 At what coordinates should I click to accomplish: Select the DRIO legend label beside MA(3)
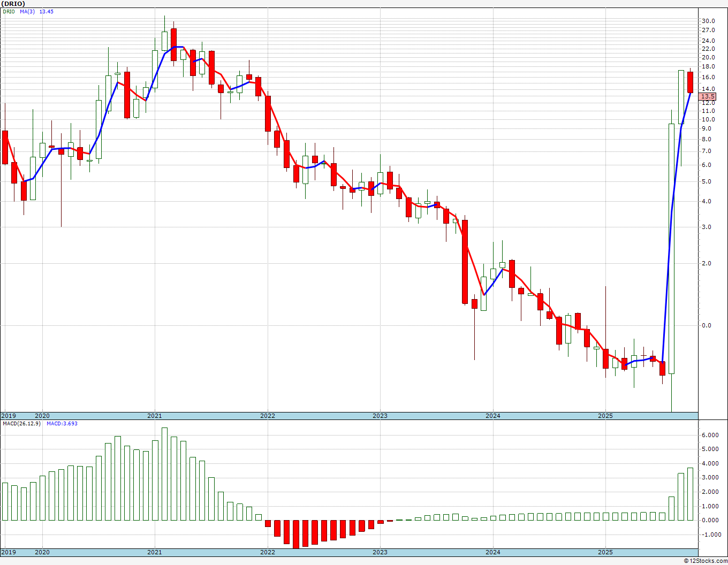(8, 11)
